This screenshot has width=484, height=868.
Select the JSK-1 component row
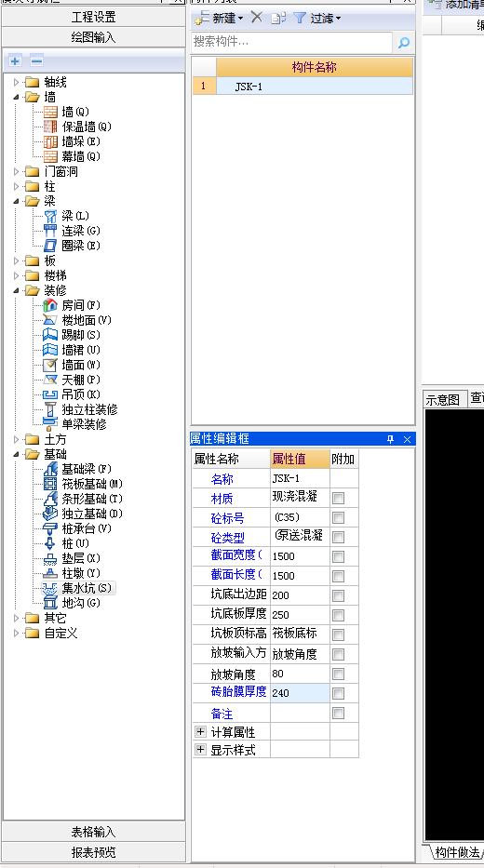click(x=302, y=86)
